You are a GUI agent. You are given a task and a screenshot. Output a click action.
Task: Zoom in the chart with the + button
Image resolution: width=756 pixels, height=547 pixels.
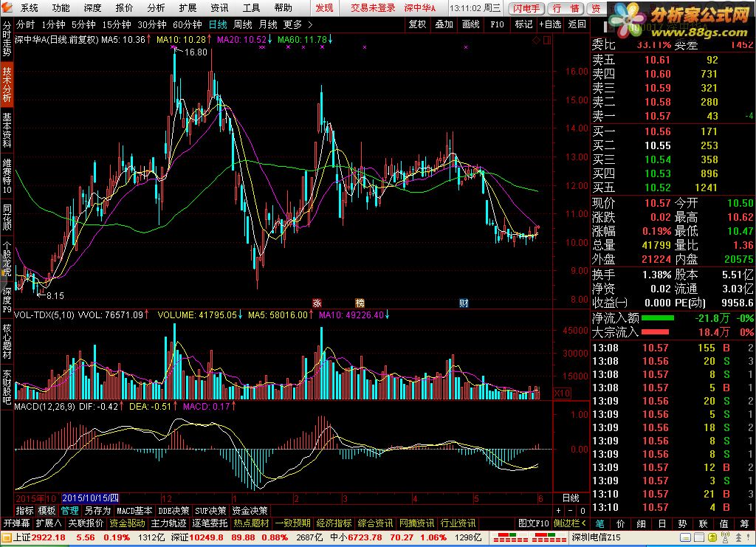coord(558,510)
